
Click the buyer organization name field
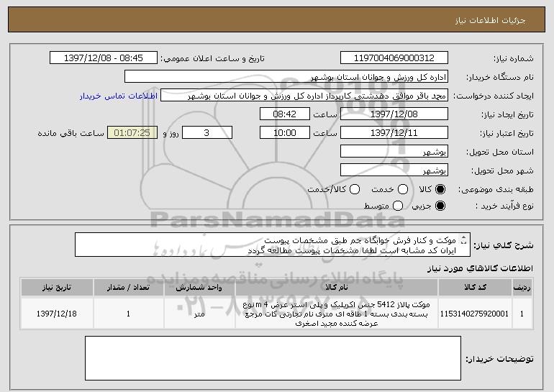click(x=286, y=77)
